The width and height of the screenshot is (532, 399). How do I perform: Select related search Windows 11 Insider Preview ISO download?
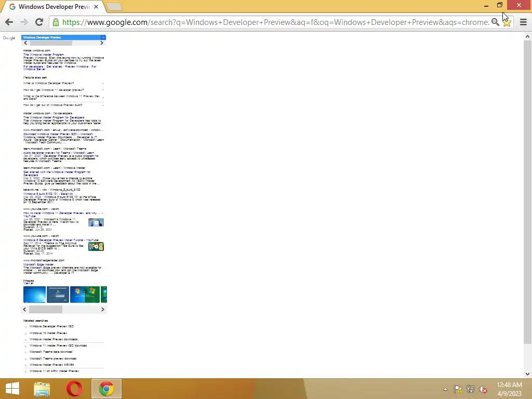pos(58,345)
